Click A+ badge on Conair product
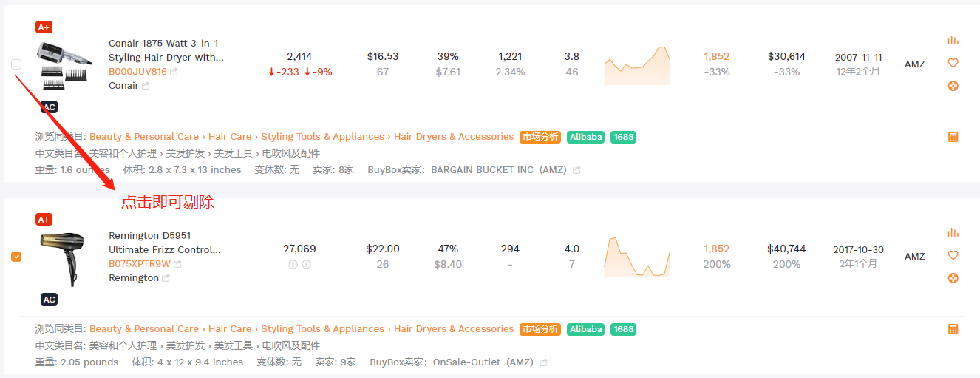This screenshot has height=378, width=980. click(44, 27)
